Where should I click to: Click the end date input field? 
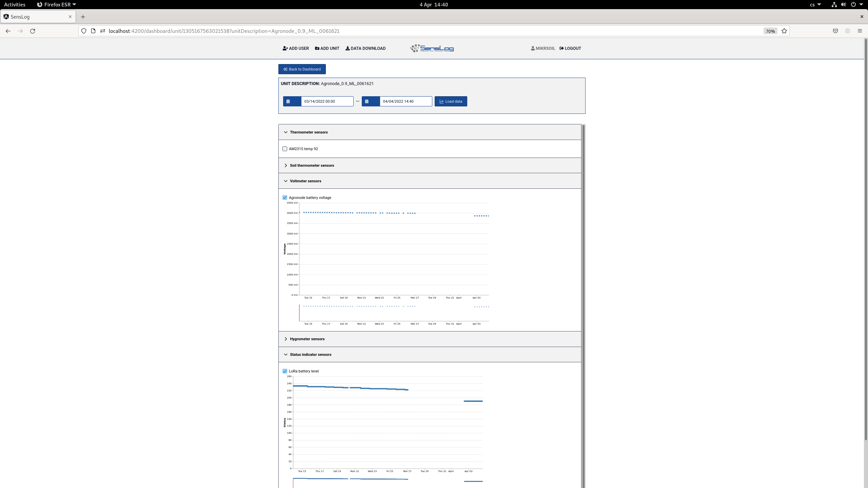(406, 101)
